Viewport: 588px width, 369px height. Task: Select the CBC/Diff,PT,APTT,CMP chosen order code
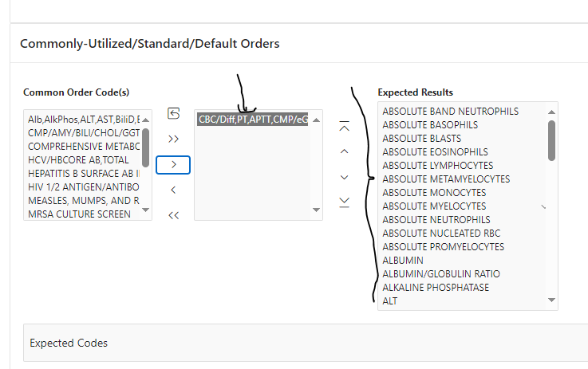point(253,120)
